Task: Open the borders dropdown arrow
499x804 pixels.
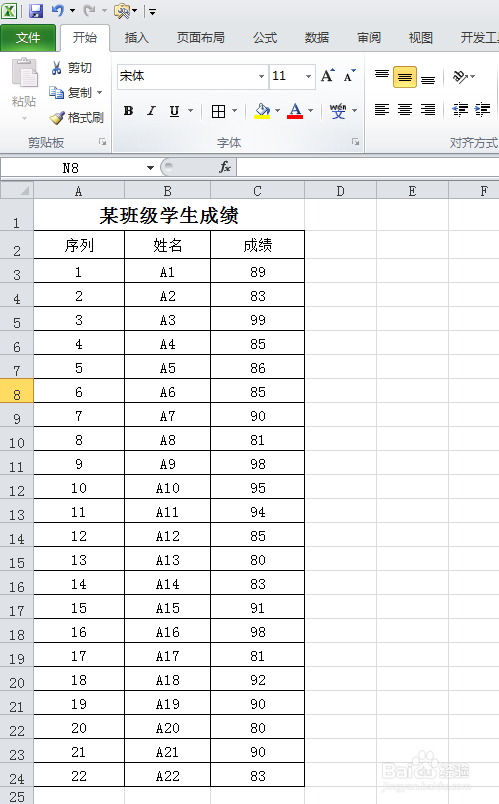Action: click(234, 111)
